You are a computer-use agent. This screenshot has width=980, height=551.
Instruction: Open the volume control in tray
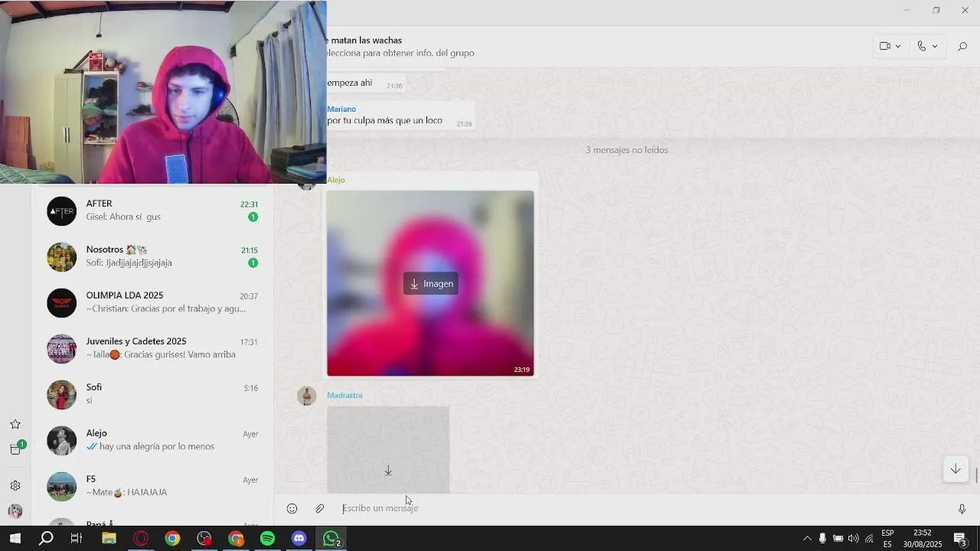point(853,539)
